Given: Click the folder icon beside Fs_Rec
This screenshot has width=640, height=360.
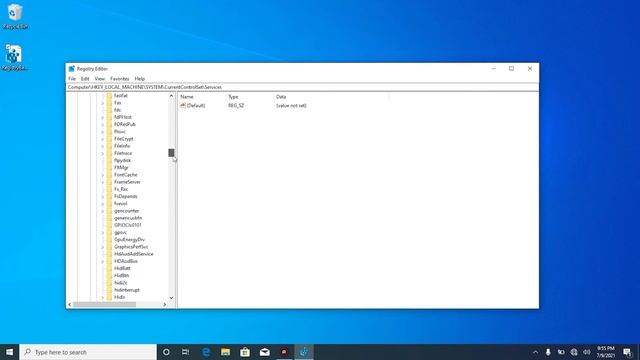Looking at the screenshot, I should pos(109,189).
